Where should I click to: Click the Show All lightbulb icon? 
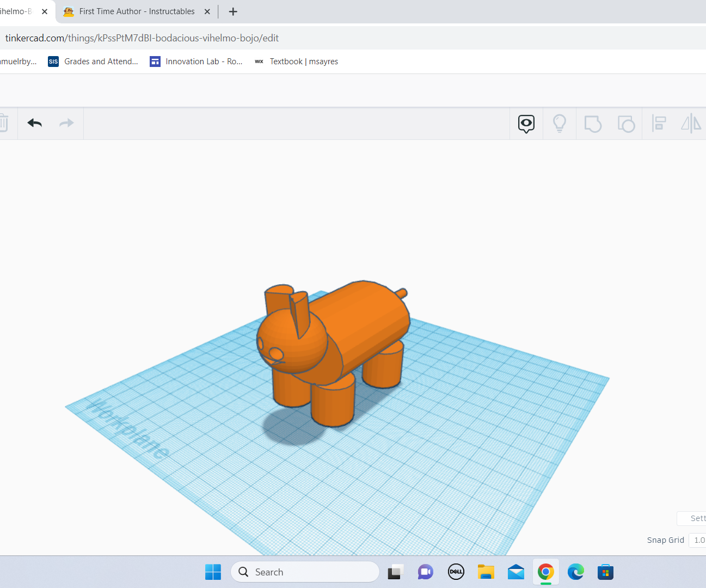coord(560,124)
